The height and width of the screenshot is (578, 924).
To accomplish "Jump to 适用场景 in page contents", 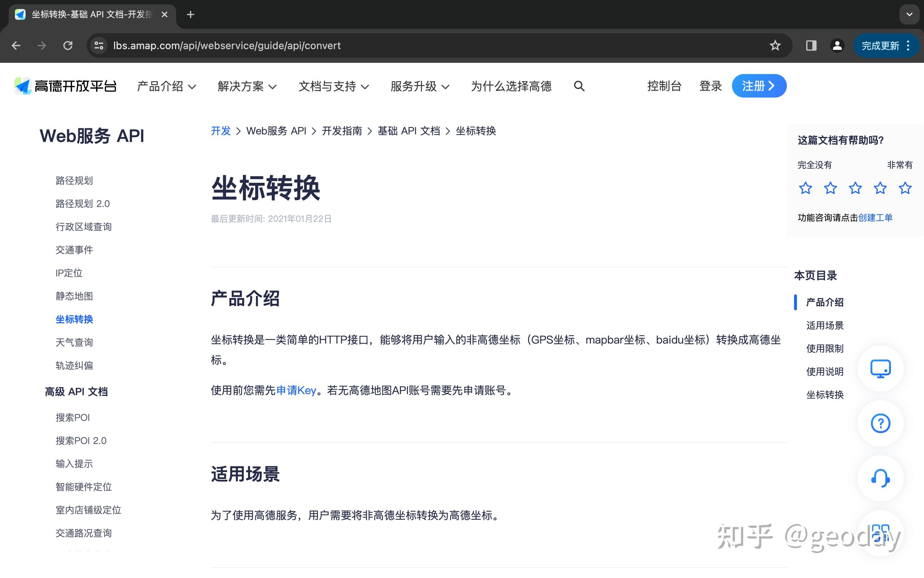I will coord(825,325).
